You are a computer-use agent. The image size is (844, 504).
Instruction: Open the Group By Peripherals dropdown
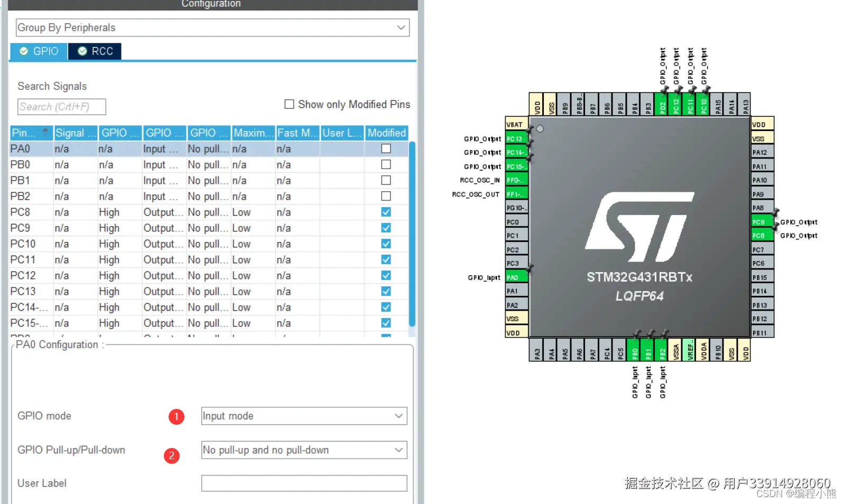coord(212,27)
